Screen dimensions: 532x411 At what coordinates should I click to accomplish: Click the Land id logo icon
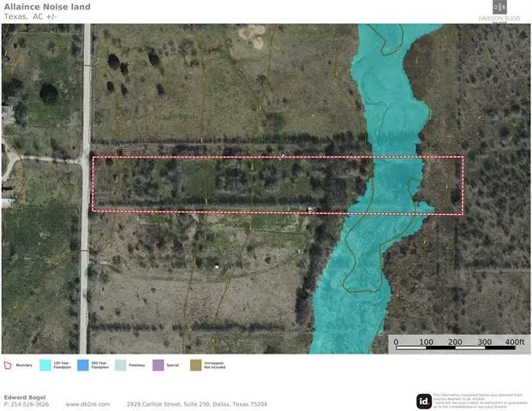(x=423, y=401)
